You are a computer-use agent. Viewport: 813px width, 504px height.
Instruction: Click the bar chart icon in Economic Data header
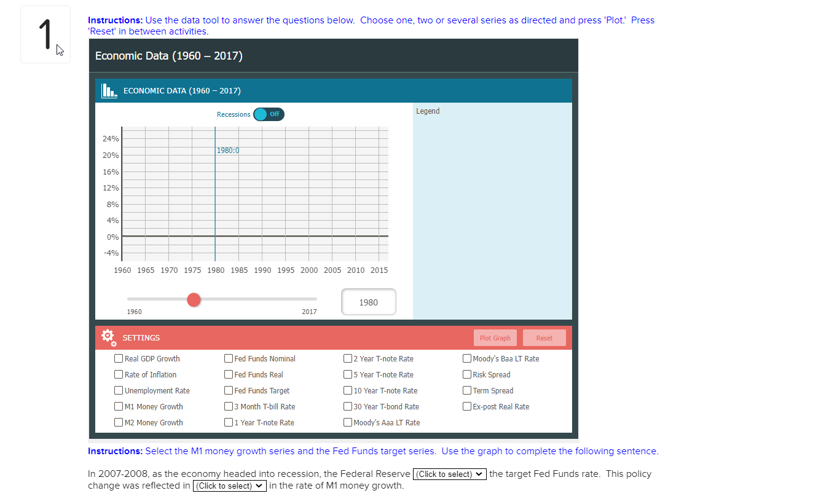[109, 90]
